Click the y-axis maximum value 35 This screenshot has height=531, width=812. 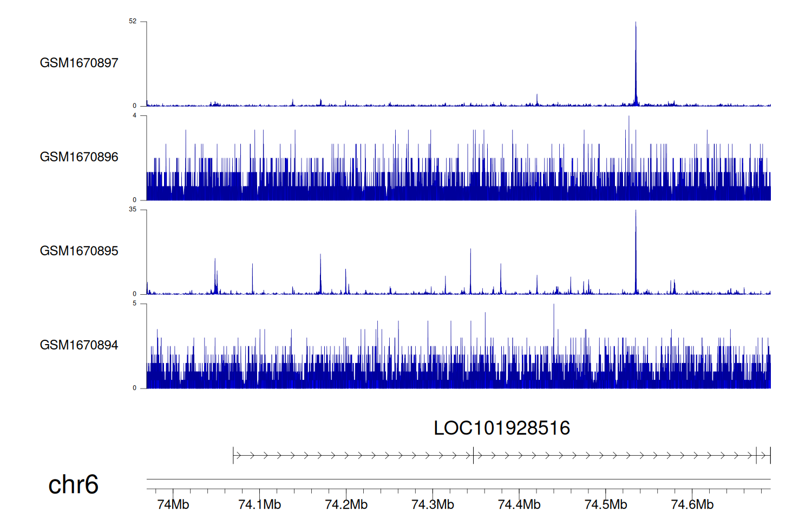pos(133,210)
